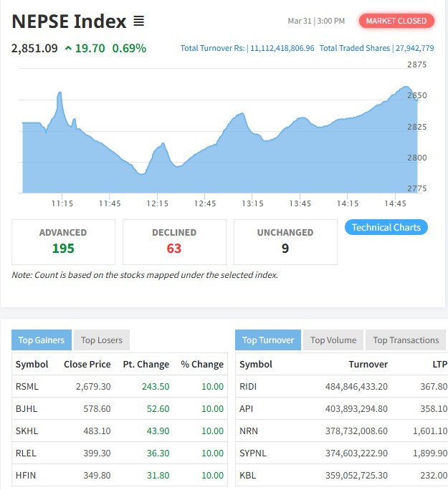Click the Market Closed status badge
This screenshot has width=448, height=490.
[396, 21]
